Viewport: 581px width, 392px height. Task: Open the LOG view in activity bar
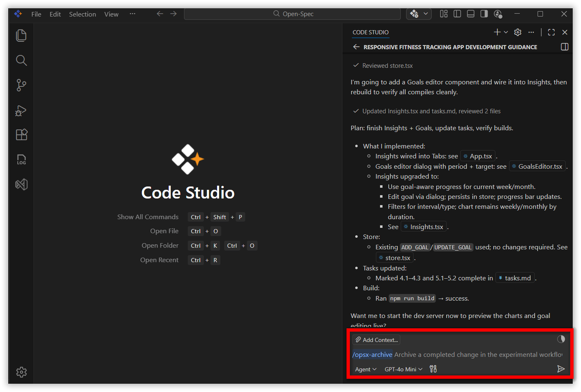point(21,160)
